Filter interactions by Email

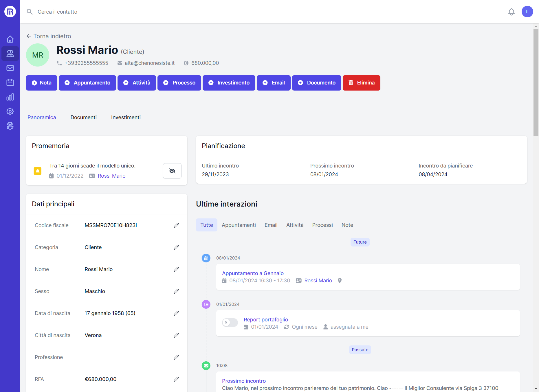[271, 225]
